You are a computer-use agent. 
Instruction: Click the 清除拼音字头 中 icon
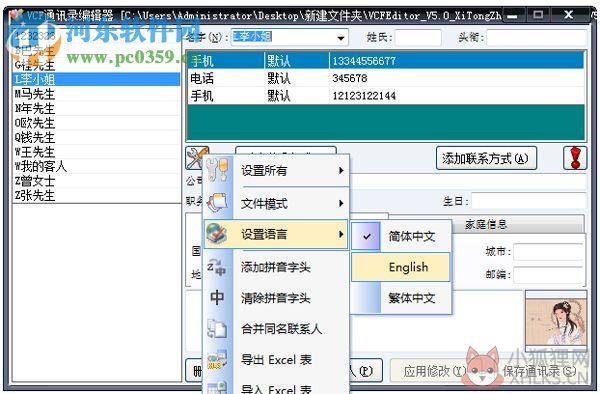click(217, 297)
